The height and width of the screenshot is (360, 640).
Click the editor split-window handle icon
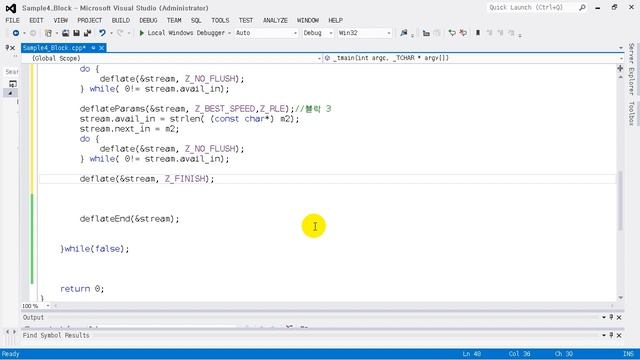coord(620,68)
